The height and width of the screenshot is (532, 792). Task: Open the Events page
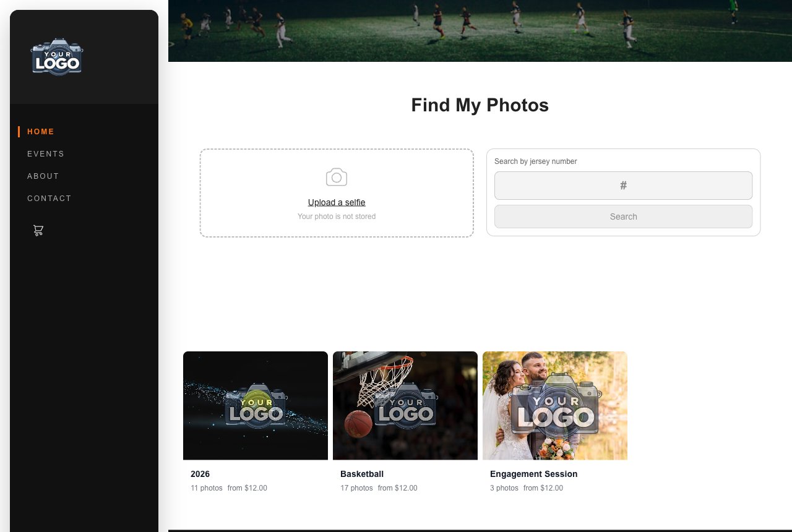[x=46, y=154]
